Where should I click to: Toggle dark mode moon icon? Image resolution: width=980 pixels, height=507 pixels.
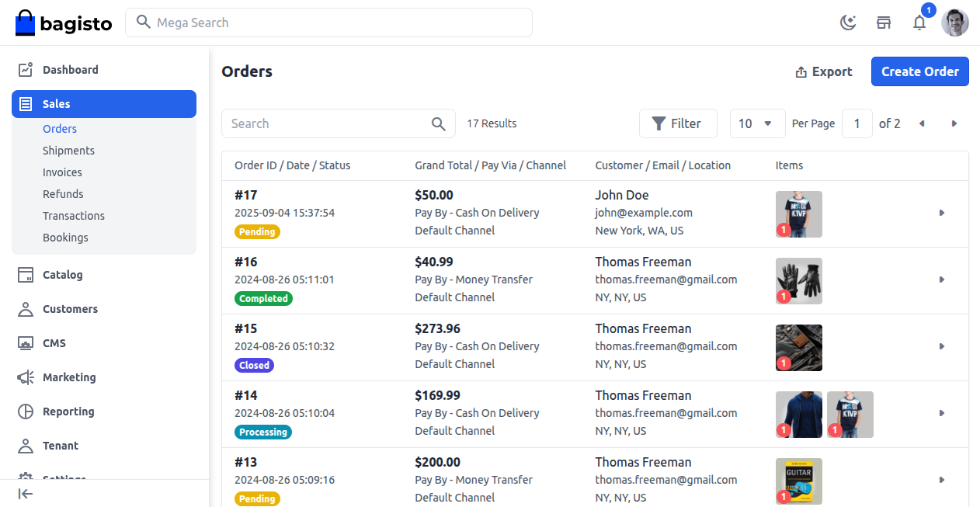tap(848, 23)
